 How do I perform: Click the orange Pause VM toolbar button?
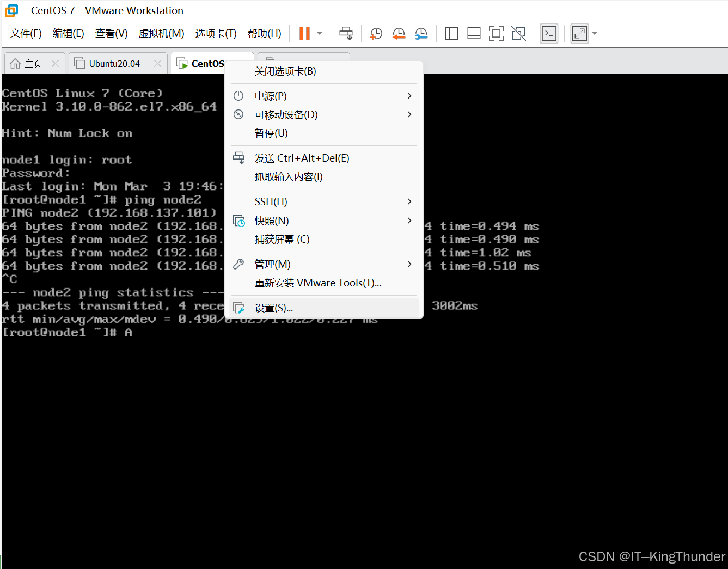tap(304, 34)
